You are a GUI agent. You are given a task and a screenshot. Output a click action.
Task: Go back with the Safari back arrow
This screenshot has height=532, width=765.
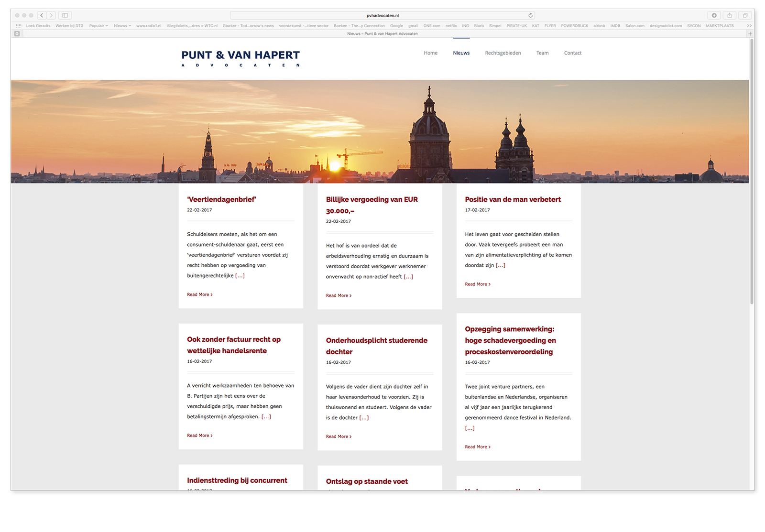tap(42, 15)
